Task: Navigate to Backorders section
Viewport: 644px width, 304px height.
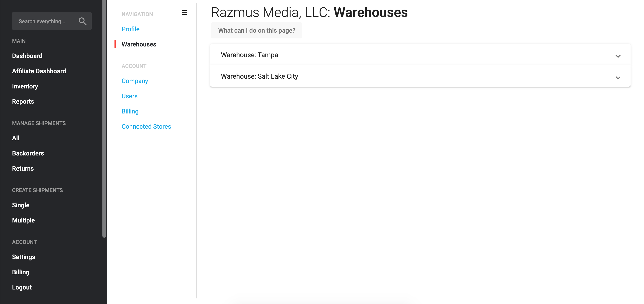Action: 28,153
